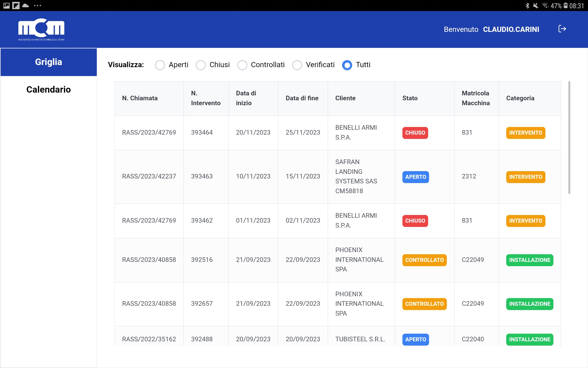Click the CLAUDIO.CARINI username link
Viewport: 588px width, 368px height.
(x=511, y=29)
